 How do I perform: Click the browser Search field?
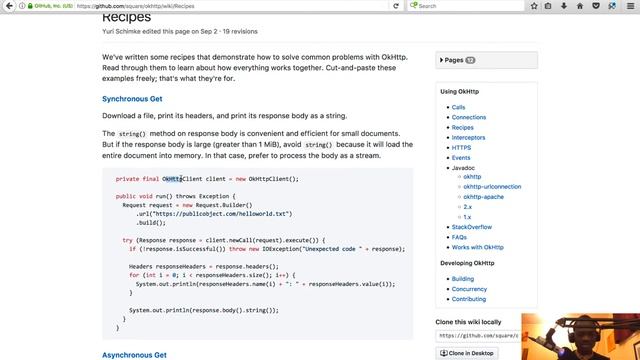pos(466,6)
